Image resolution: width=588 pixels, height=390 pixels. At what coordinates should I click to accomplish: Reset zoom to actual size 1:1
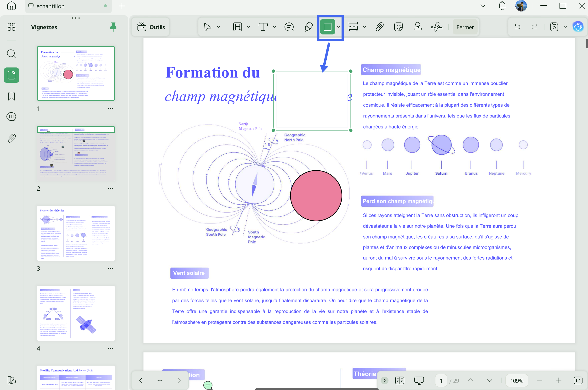tap(578, 380)
